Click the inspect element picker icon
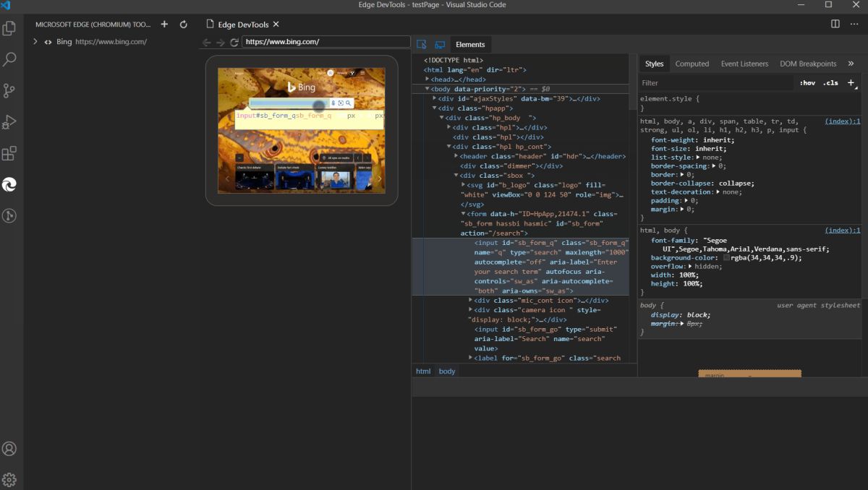Screen dimensions: 868x490 [422, 44]
